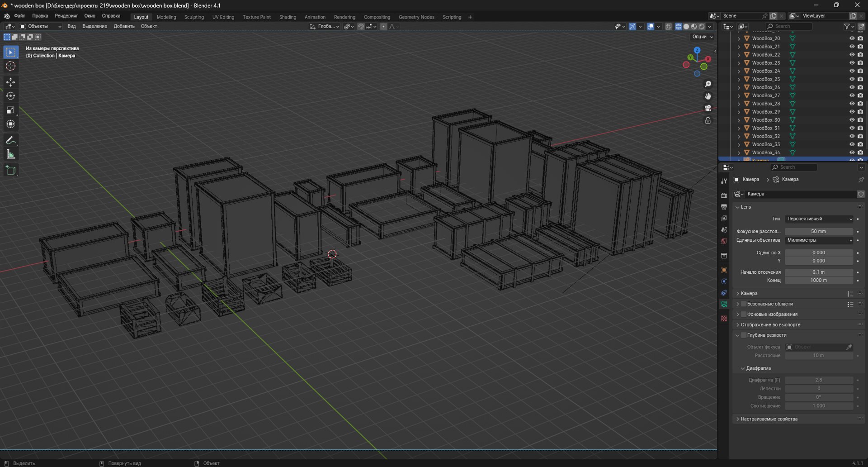Open the Выделение menu in viewport header
The width and height of the screenshot is (868, 467).
pyautogui.click(x=94, y=26)
